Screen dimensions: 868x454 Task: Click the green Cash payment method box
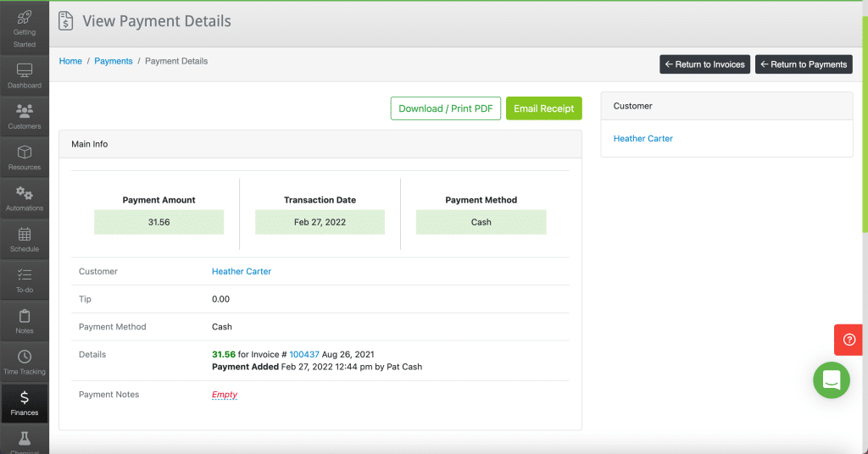481,222
